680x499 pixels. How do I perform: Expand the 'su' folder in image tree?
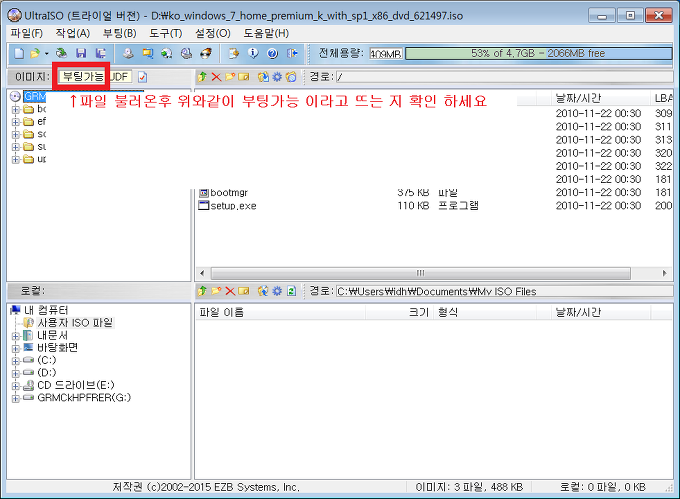coord(16,147)
